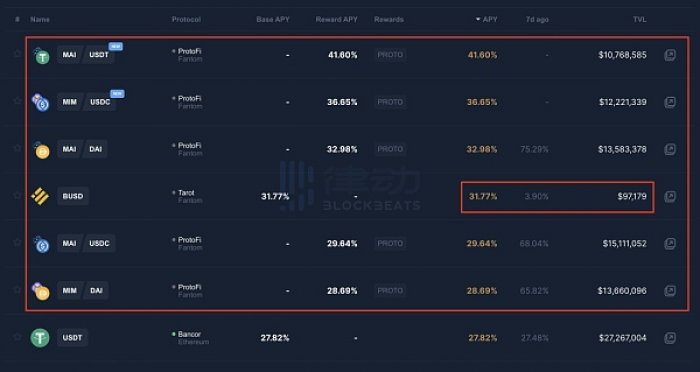This screenshot has width=700, height=372.
Task: Open external link for USDT Bancor row
Action: pyautogui.click(x=670, y=338)
